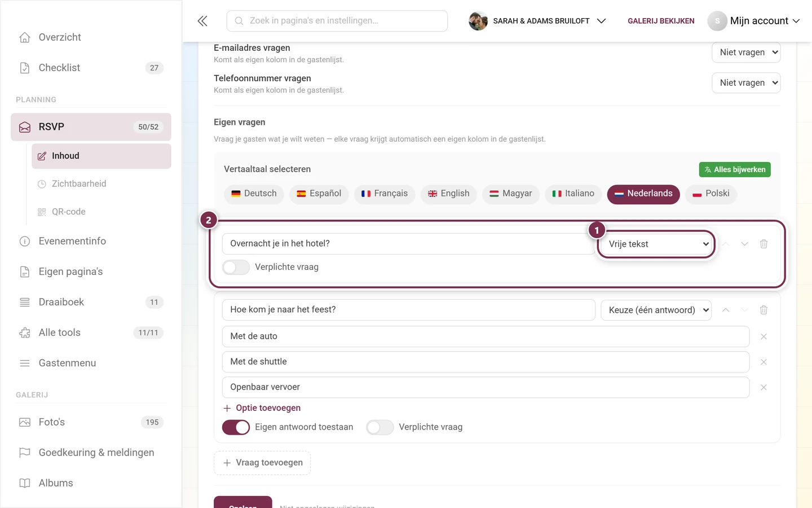This screenshot has width=812, height=508.
Task: Open the E-mailadres vragen dropdown
Action: [x=746, y=52]
